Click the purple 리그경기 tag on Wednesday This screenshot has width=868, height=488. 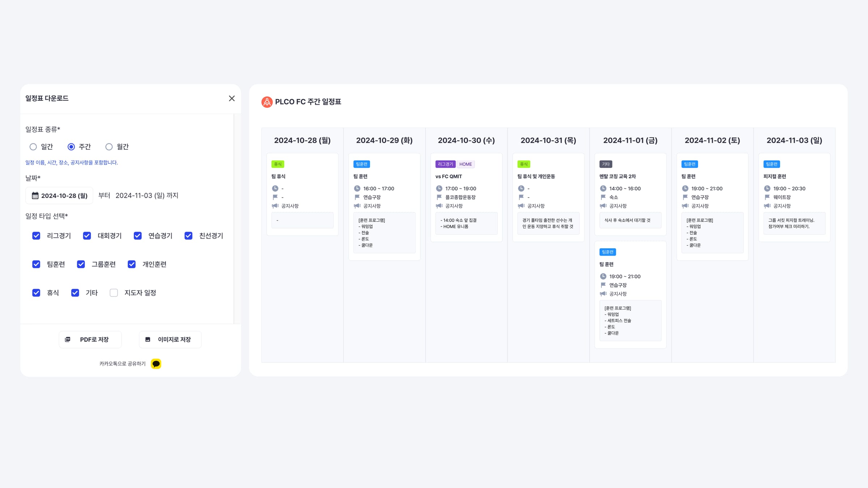[x=445, y=164]
